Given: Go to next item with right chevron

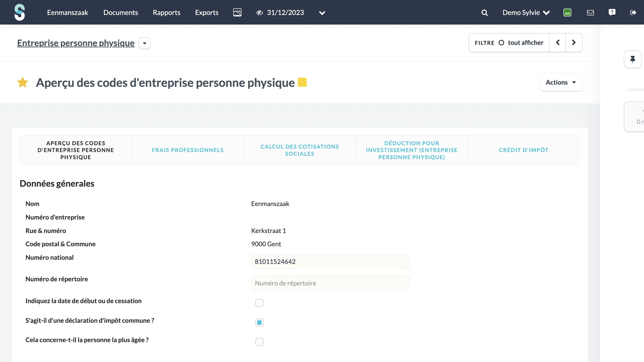Looking at the screenshot, I should (x=574, y=42).
